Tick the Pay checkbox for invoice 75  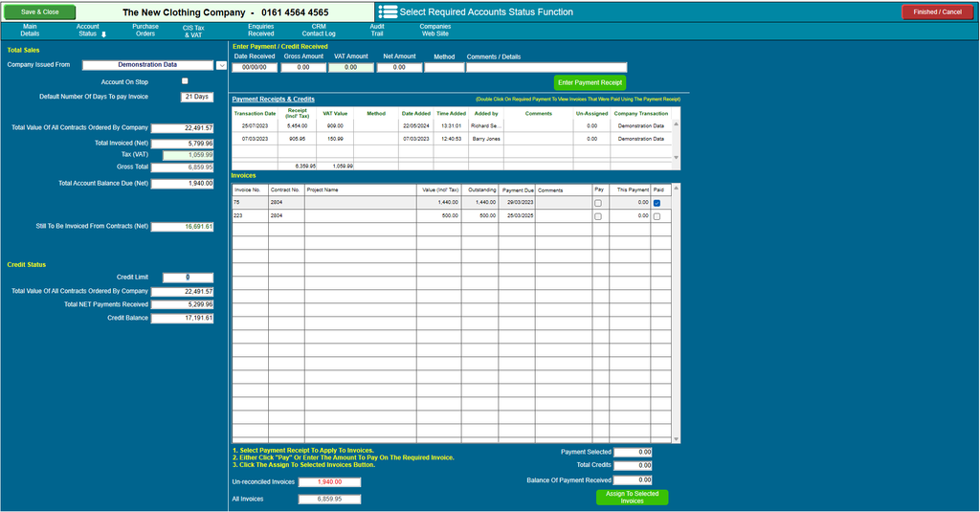(x=598, y=203)
